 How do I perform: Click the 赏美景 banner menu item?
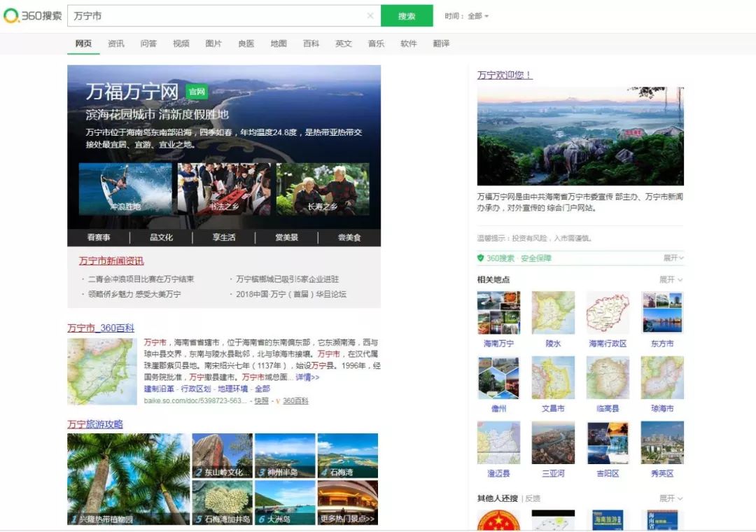(x=286, y=237)
